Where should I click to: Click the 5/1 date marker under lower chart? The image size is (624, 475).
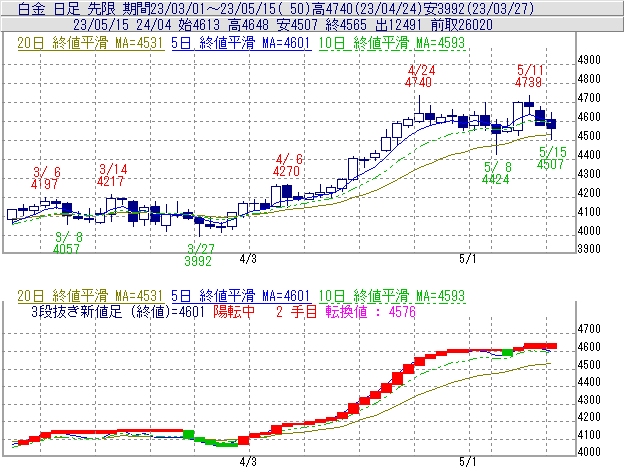pyautogui.click(x=468, y=462)
